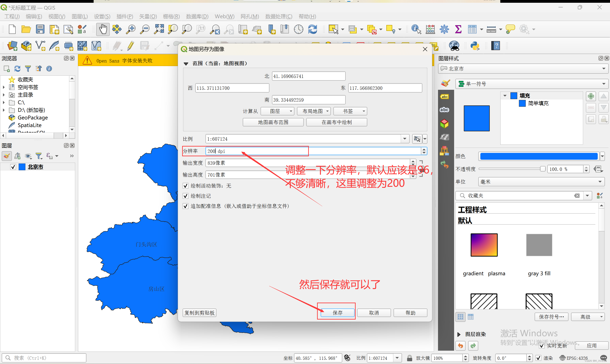Enable 绘制注记 checkbox

click(x=185, y=196)
